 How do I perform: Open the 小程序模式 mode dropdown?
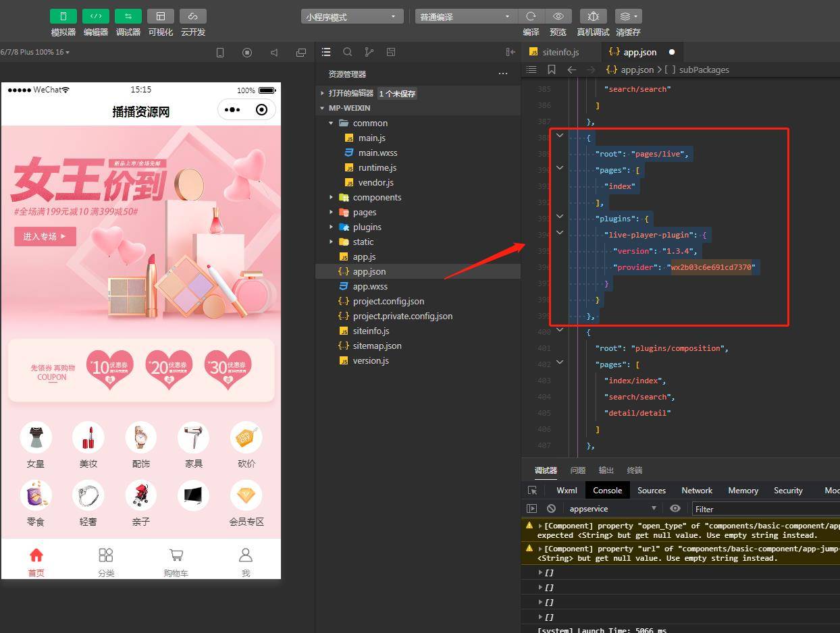(x=352, y=17)
